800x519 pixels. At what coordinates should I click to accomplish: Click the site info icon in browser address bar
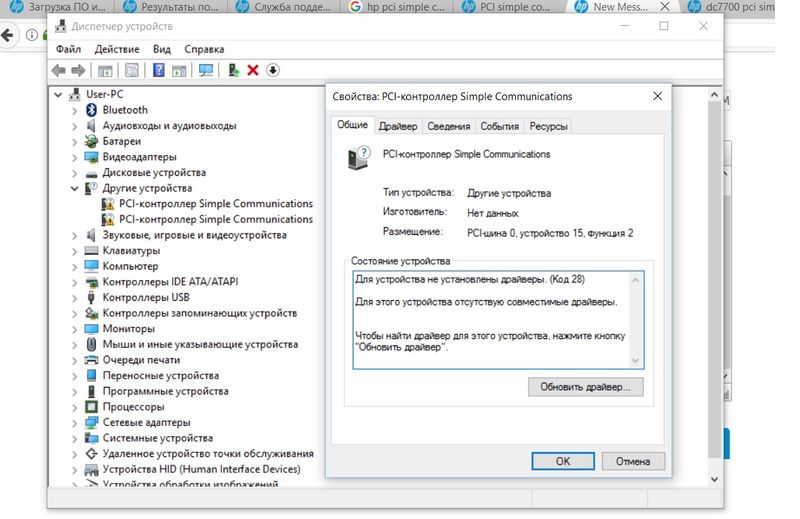[x=32, y=35]
